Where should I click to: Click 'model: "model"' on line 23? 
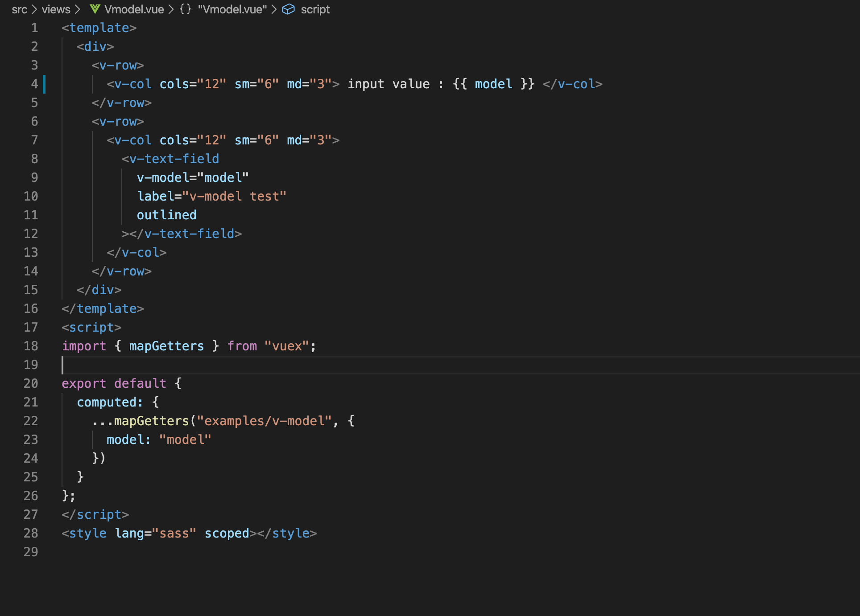coord(159,440)
